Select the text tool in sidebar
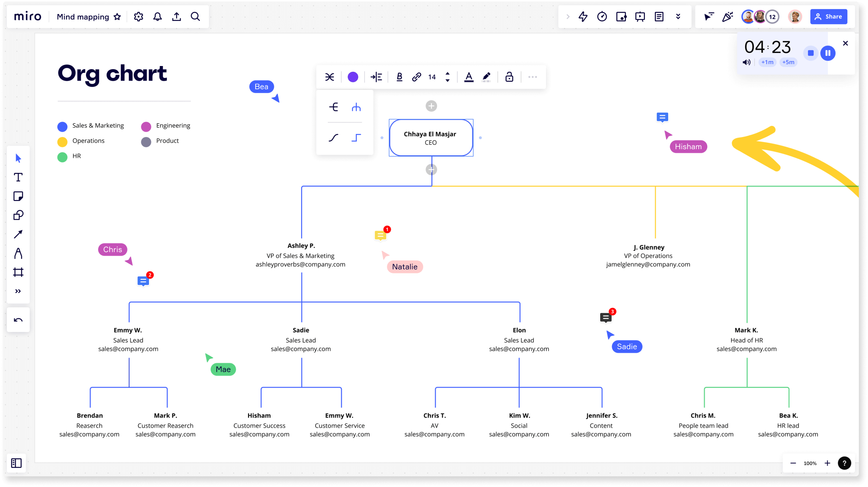Image resolution: width=868 pixels, height=487 pixels. [18, 177]
